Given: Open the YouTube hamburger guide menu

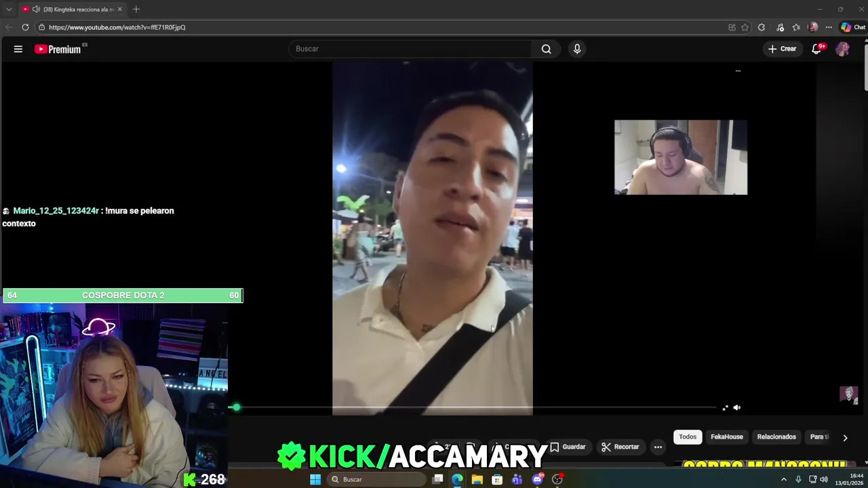Looking at the screenshot, I should click(18, 49).
